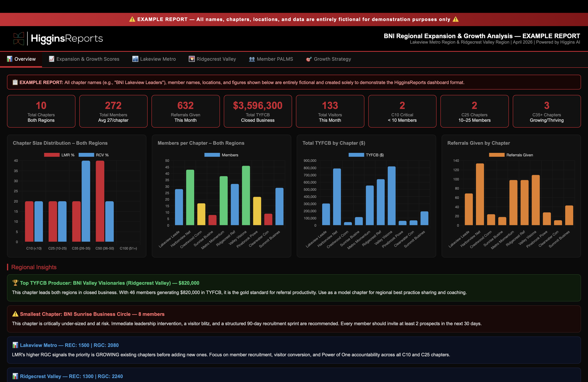This screenshot has width=588, height=382.
Task: Click the warning icon on Smallest Chapter insight
Action: point(15,314)
